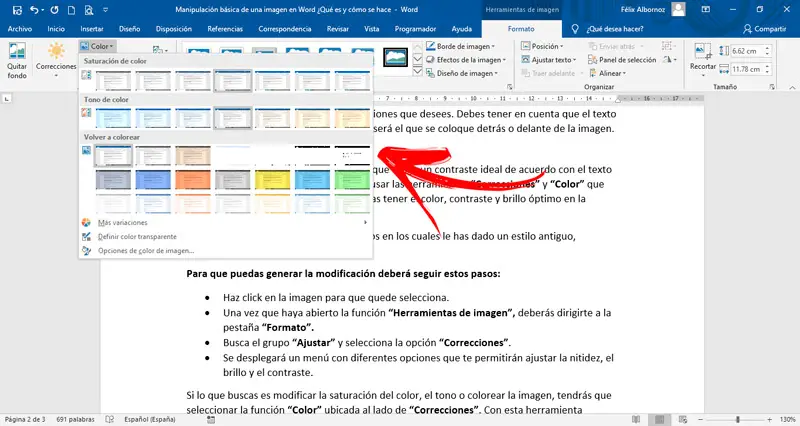
Task: Open the Disposición tab
Action: point(174,29)
